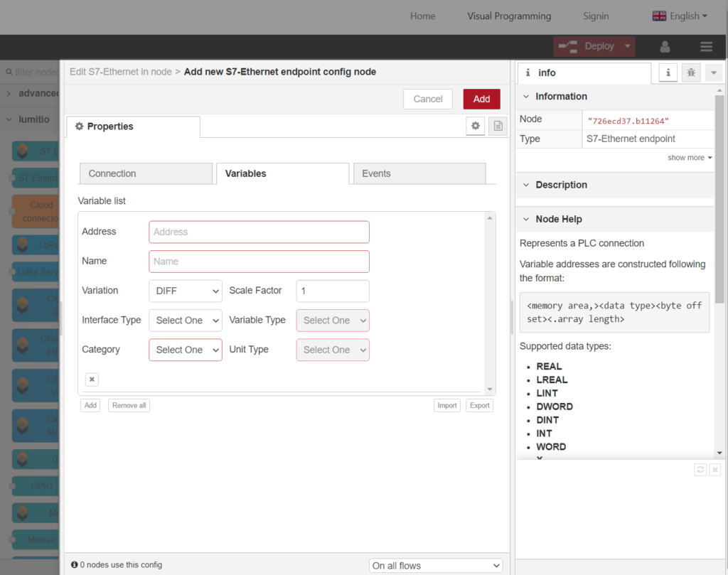The image size is (728, 575).
Task: Select the GPIO palette node
Action: click(36, 486)
